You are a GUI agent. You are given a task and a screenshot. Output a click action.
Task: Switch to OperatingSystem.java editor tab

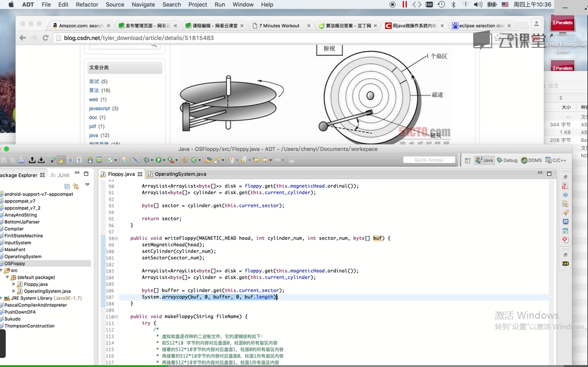180,174
